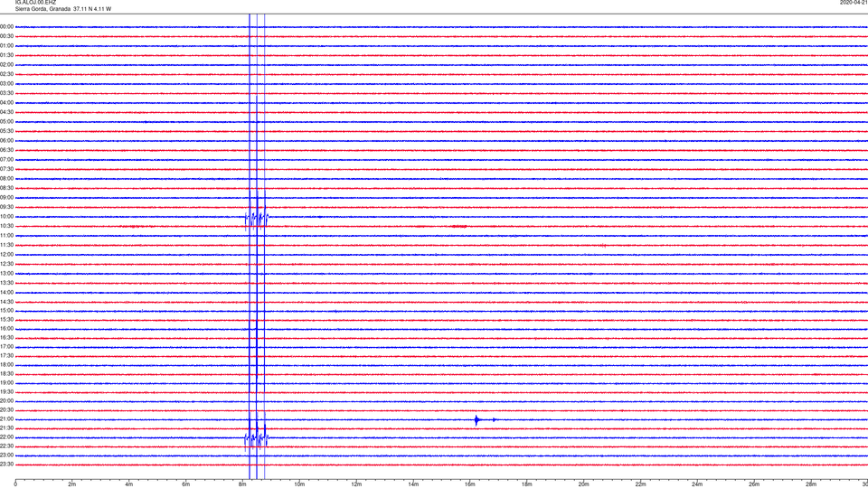Image resolution: width=868 pixels, height=488 pixels.
Task: Select the 21:00 trace time label
Action: tap(6, 419)
